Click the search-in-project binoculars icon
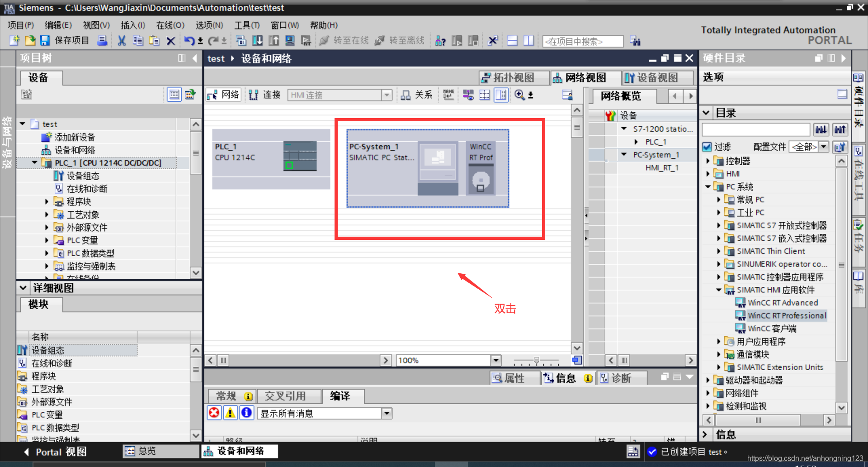Screen dimensions: 868x467 click(635, 41)
